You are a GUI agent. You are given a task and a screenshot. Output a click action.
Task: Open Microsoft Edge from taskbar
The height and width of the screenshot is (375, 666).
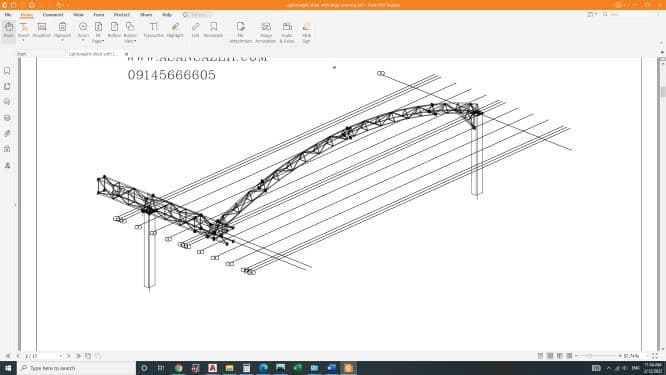[263, 368]
